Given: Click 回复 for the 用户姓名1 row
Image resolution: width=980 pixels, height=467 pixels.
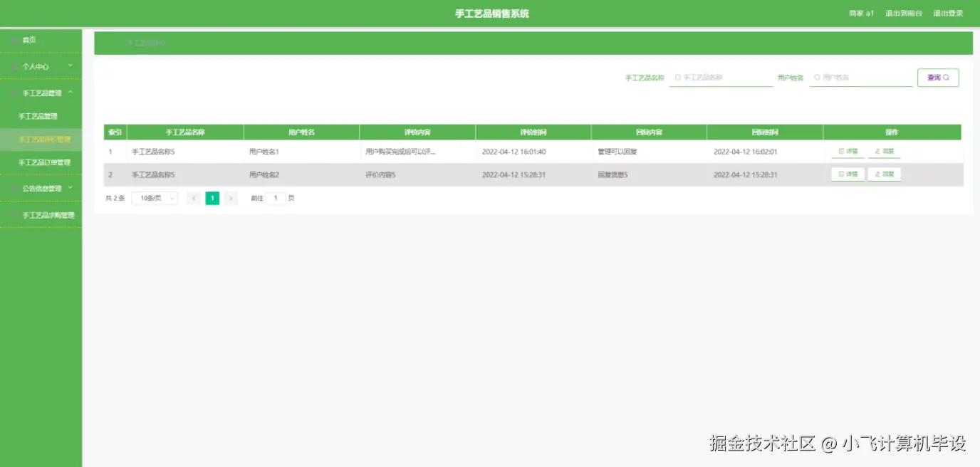Looking at the screenshot, I should pos(884,152).
